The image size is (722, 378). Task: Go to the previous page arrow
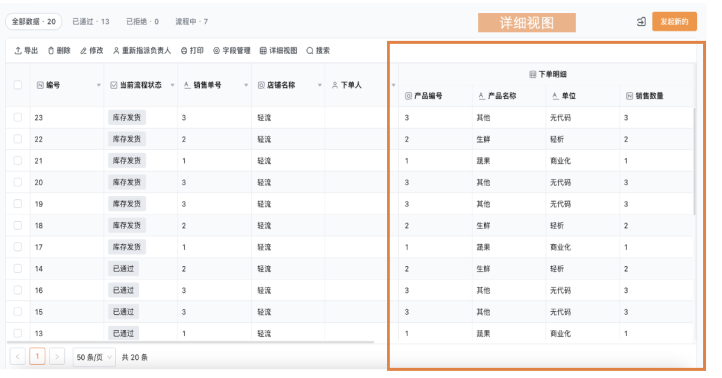pos(17,357)
